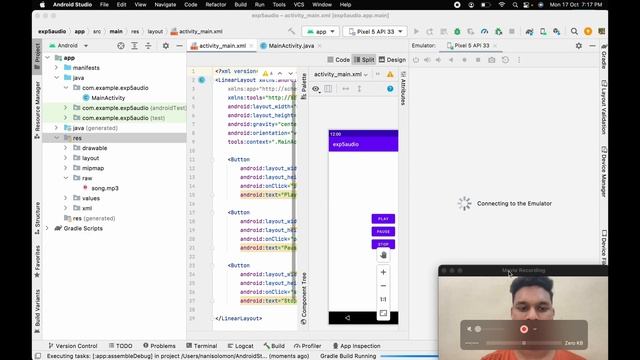Open the Profiler gauge icon in toolbar
Viewport: 640px width, 360px height.
click(x=484, y=31)
